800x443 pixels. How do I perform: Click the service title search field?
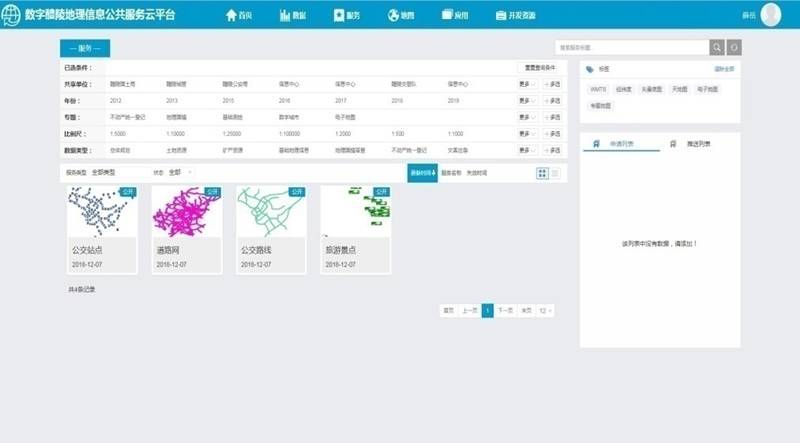click(632, 47)
